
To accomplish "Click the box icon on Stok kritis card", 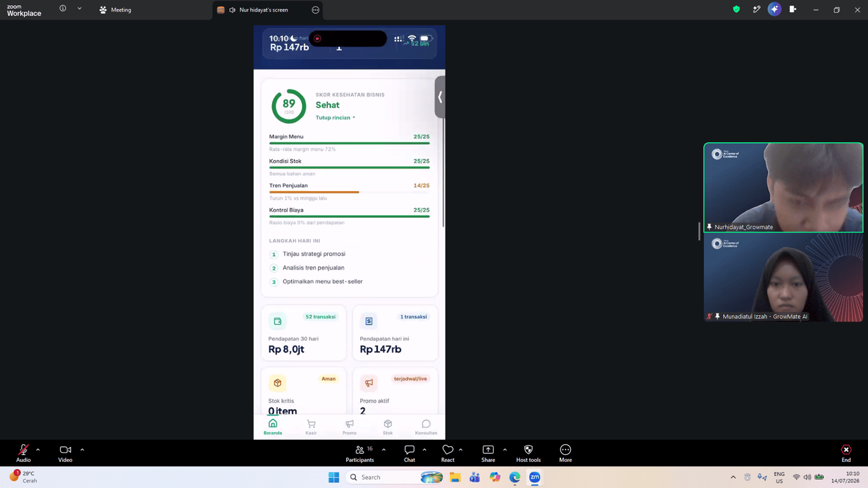I will 278,383.
